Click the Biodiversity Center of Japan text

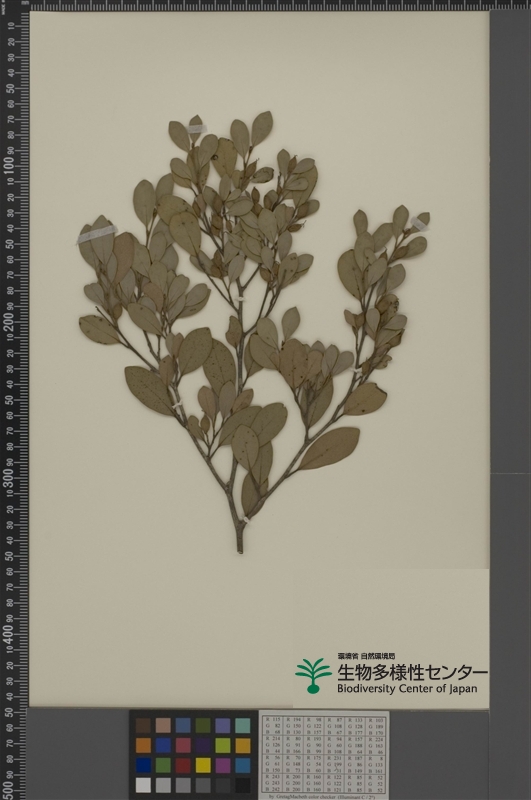tap(407, 689)
